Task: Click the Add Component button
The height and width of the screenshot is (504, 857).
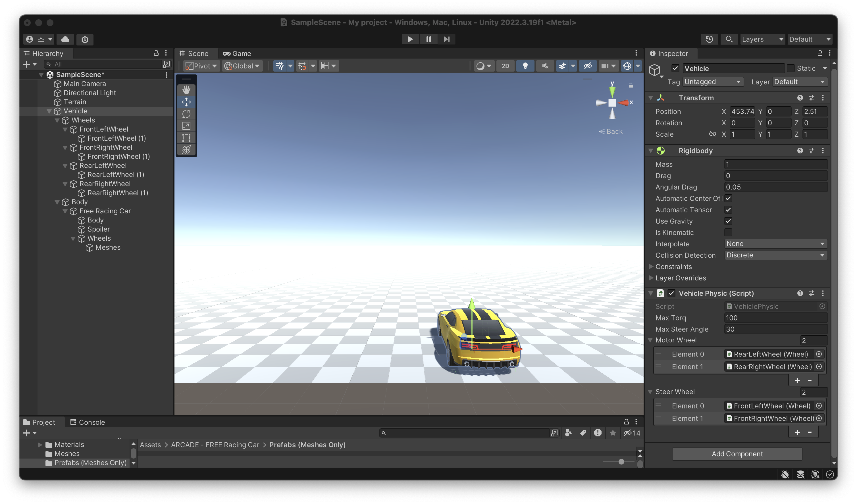Action: pos(737,454)
